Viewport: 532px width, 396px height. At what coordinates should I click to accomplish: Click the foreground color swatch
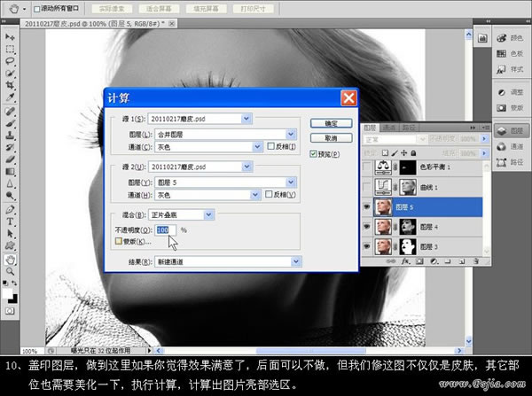(x=7, y=293)
